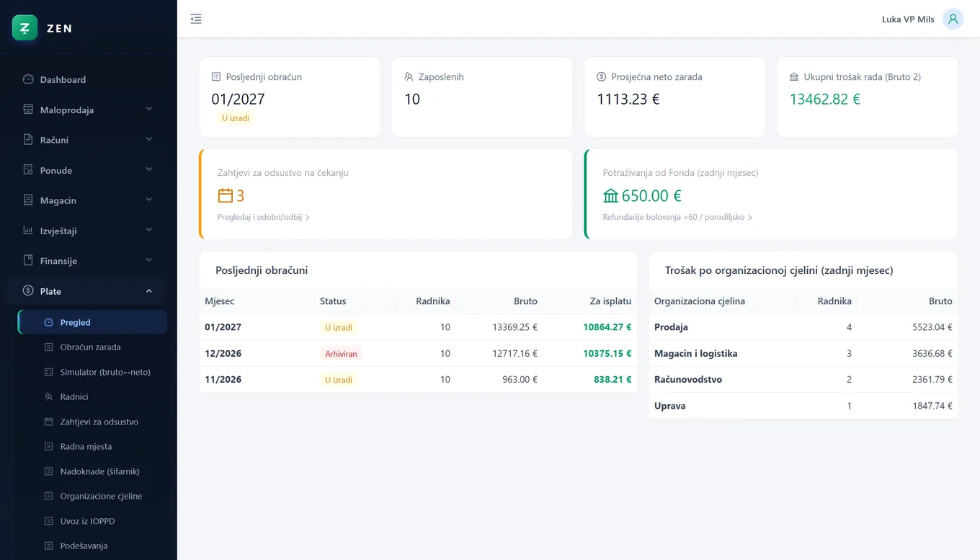Expand the Maloprodaja menu chevron

coord(149,109)
